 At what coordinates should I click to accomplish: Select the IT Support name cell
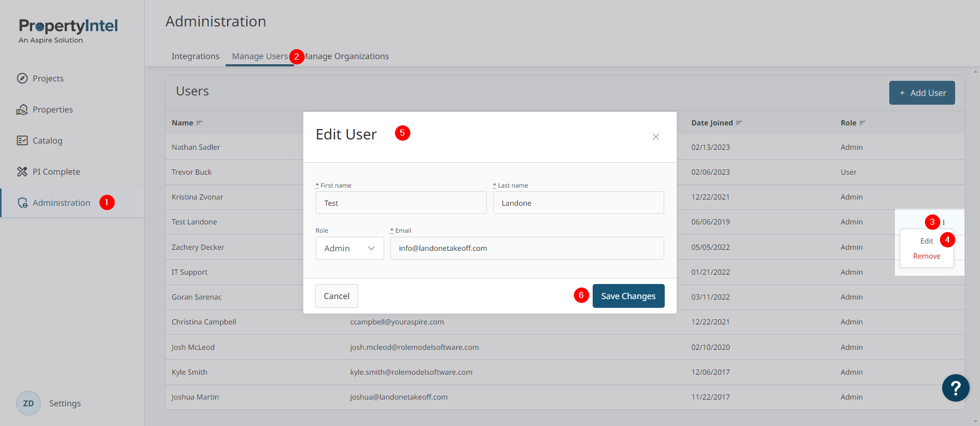190,272
